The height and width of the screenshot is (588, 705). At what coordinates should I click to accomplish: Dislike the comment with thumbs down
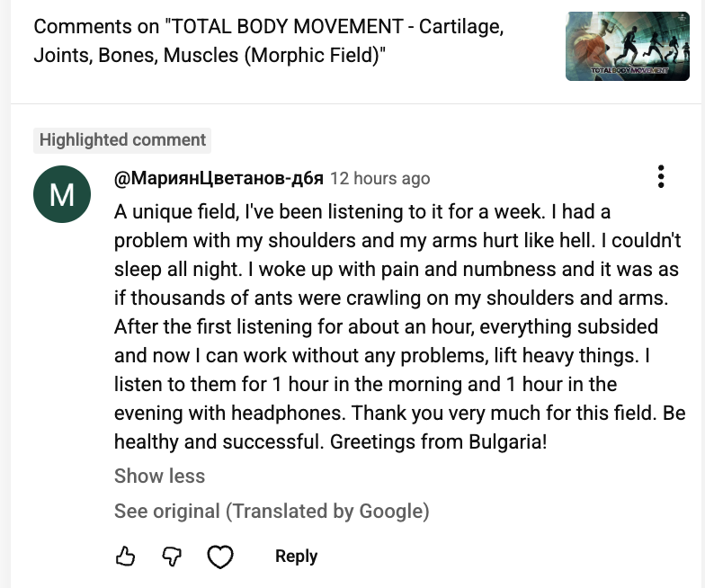(x=173, y=557)
